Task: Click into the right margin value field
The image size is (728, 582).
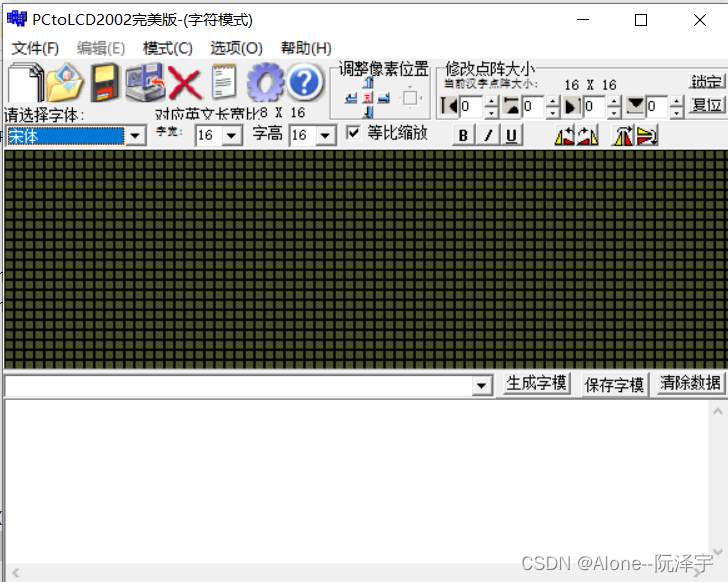Action: click(595, 107)
